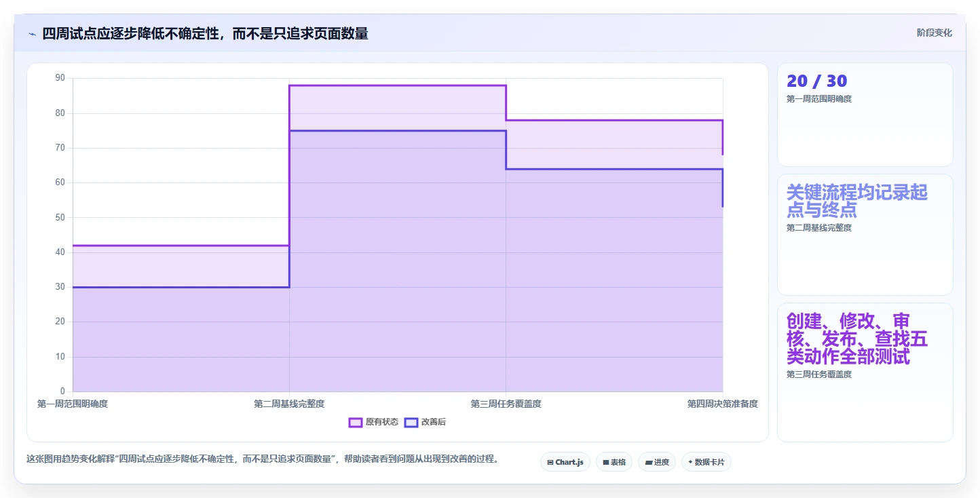Click the 20 / 30 metric value
980x498 pixels.
[816, 81]
